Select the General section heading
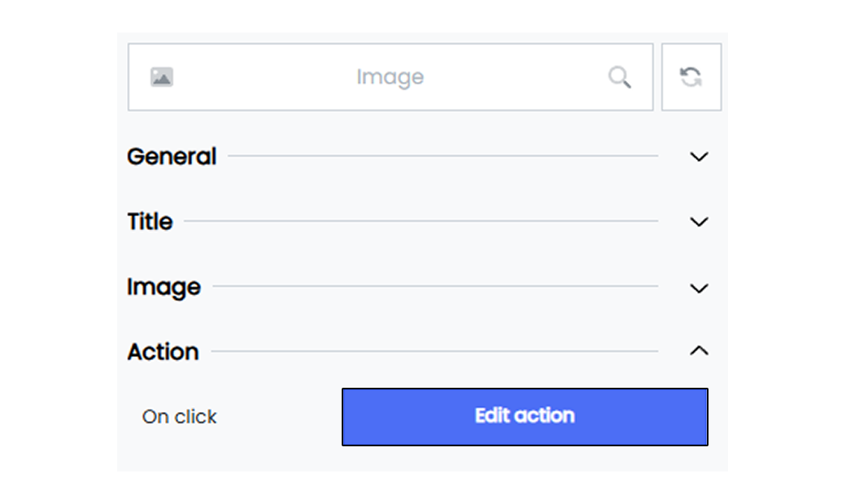This screenshot has height=504, width=846. pyautogui.click(x=172, y=157)
